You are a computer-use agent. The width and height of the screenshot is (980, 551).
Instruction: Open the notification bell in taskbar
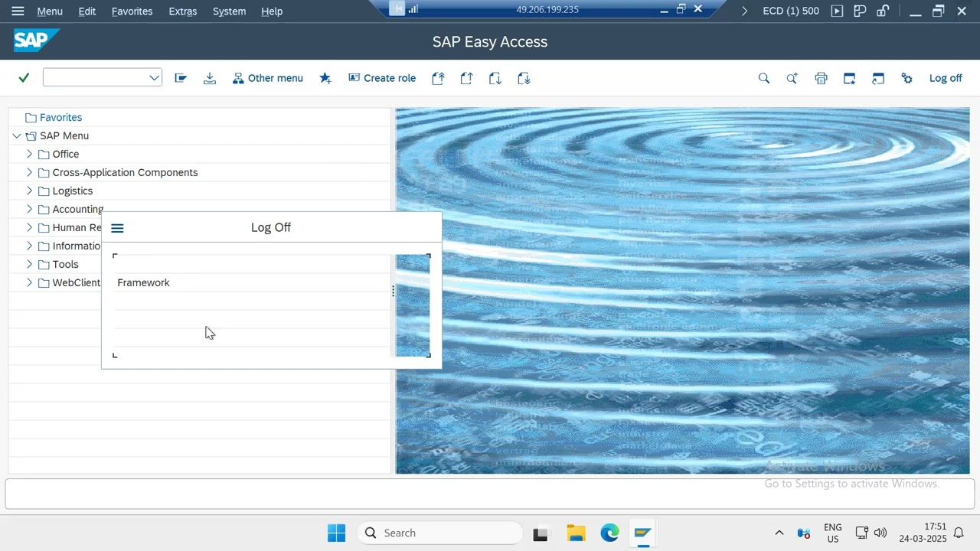(x=959, y=533)
